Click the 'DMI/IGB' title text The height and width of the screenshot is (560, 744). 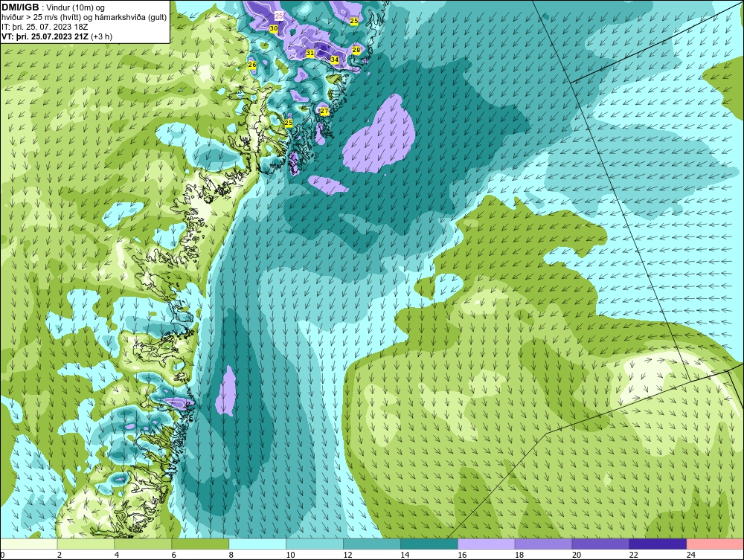20,7
